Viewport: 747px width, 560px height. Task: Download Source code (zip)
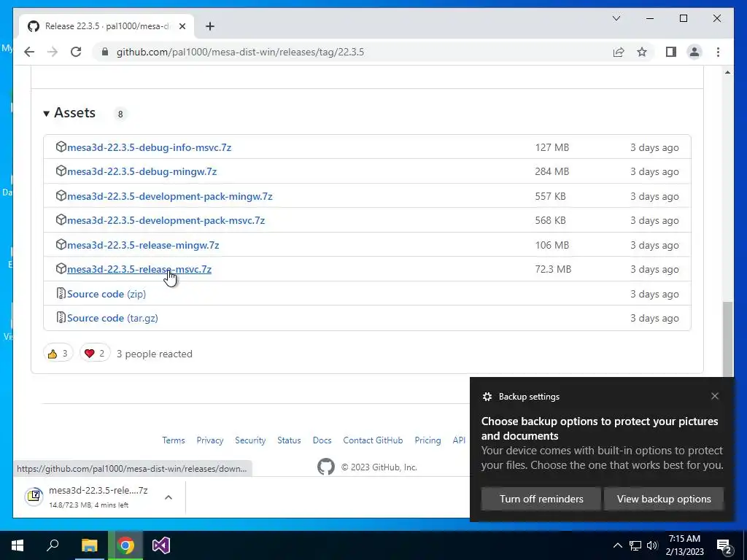pos(107,294)
